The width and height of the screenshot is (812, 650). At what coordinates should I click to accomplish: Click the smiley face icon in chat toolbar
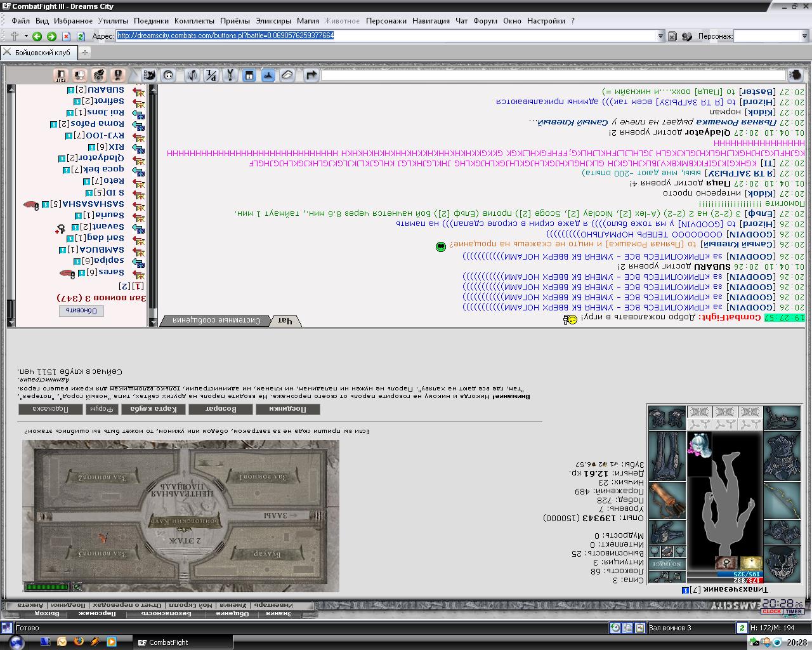[168, 76]
